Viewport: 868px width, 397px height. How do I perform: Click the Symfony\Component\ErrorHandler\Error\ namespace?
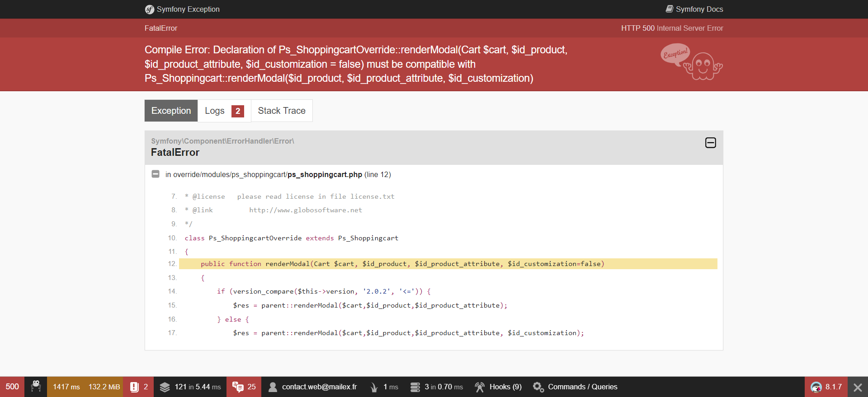coord(222,141)
